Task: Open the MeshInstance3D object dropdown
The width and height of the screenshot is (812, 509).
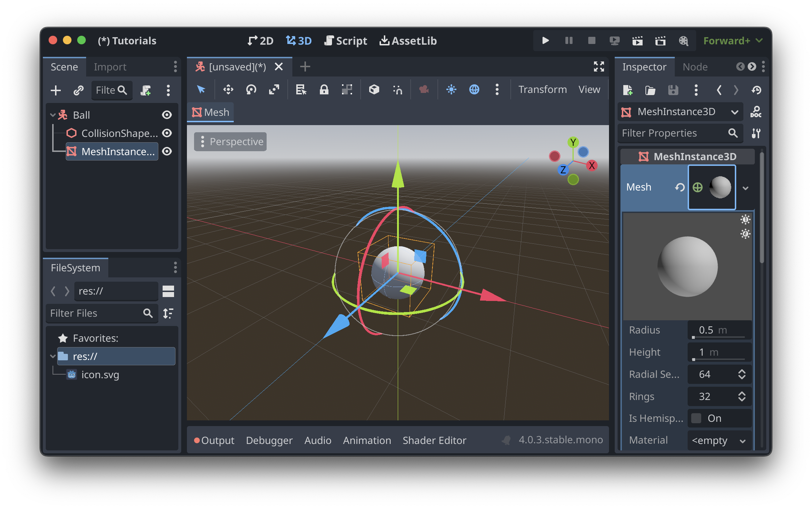Action: pos(680,112)
